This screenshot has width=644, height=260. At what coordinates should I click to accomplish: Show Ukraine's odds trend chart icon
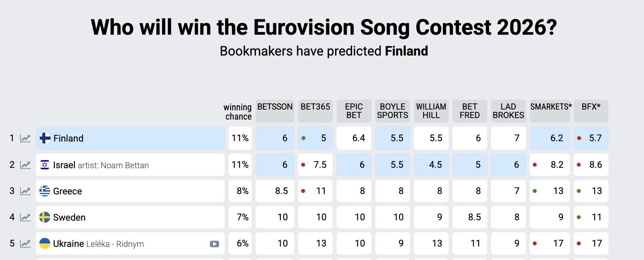click(25, 244)
